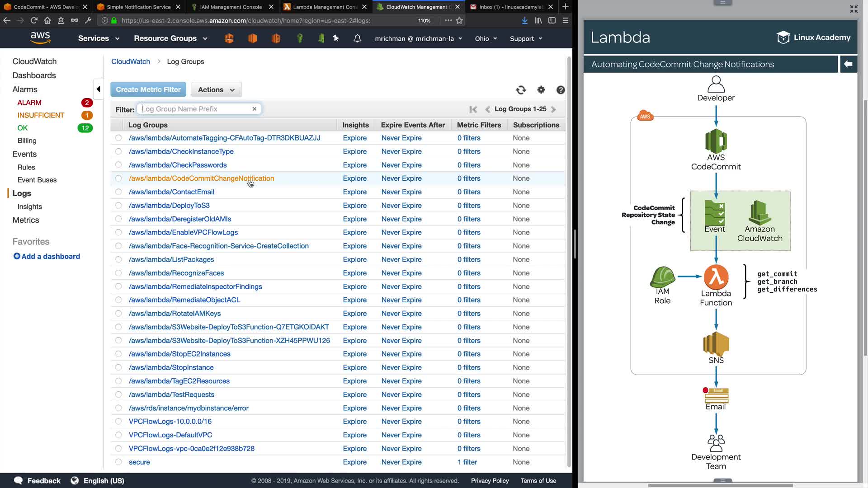Select radio button for secure log group
The image size is (868, 488).
(x=118, y=462)
